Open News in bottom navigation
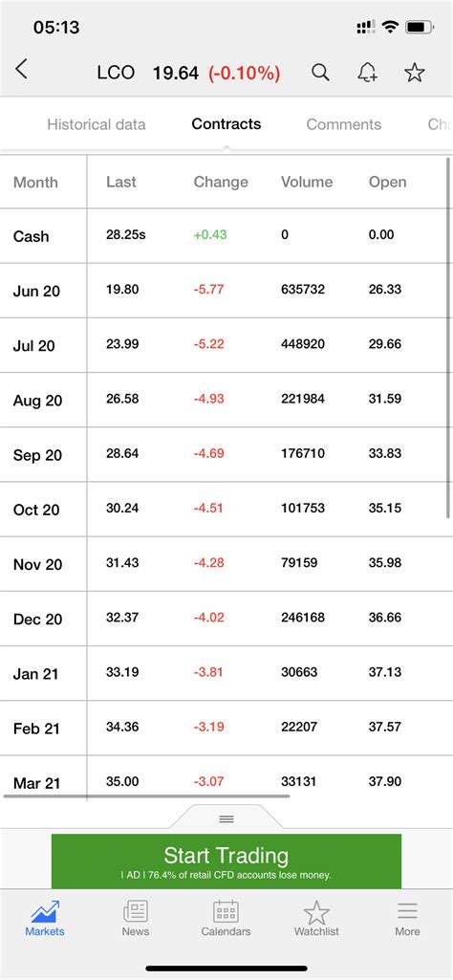The width and height of the screenshot is (453, 980). coord(136,918)
